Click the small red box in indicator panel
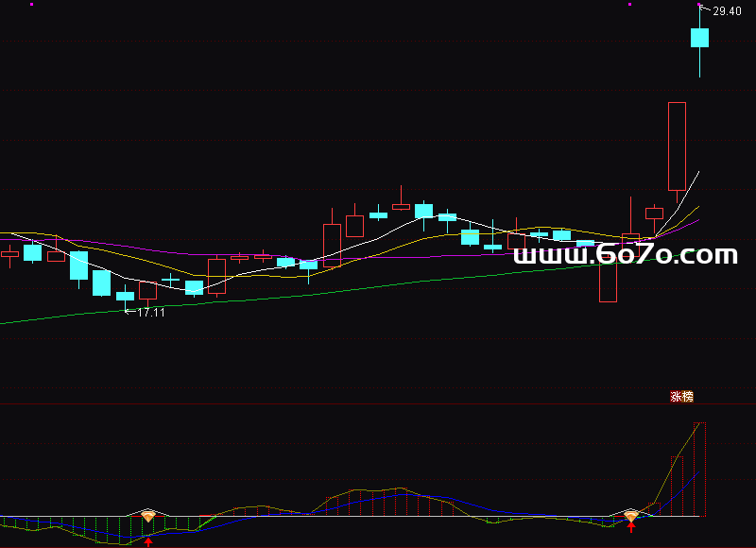The width and height of the screenshot is (756, 548). pos(654,508)
